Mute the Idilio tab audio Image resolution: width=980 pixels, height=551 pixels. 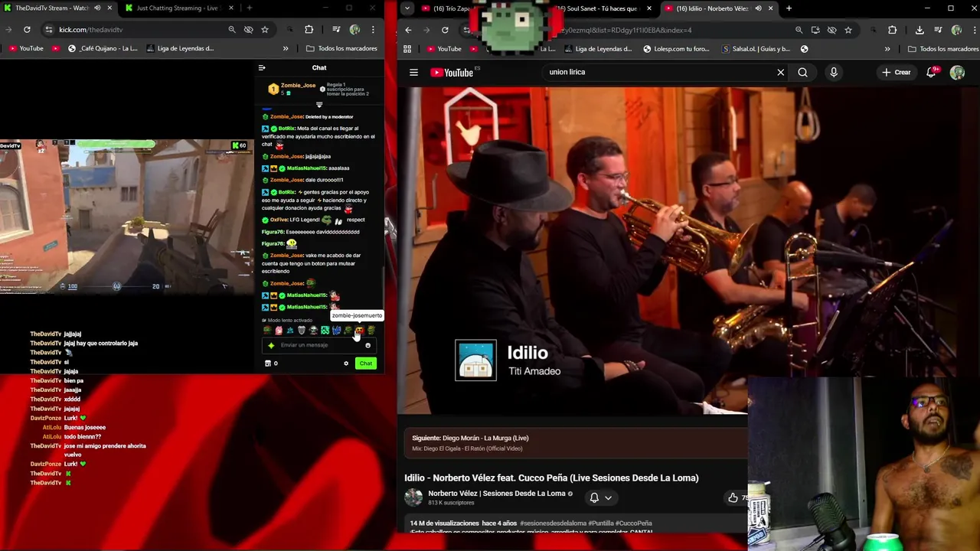(757, 8)
